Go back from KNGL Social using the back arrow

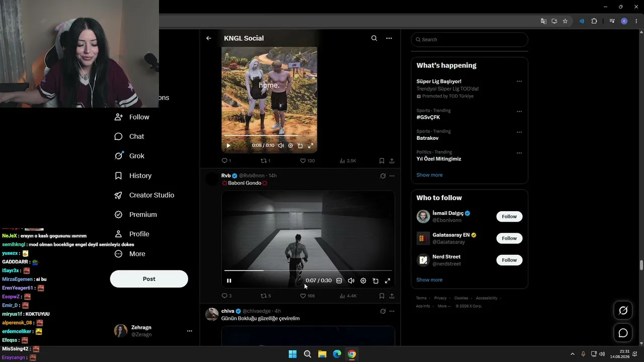point(209,38)
